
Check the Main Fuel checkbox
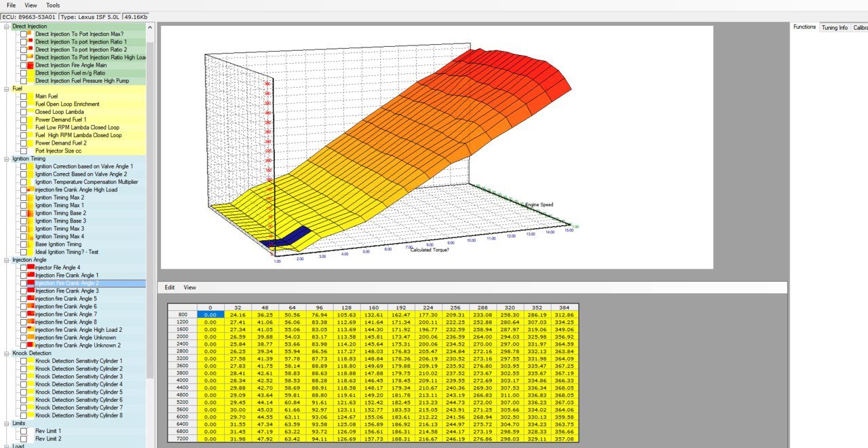(24, 96)
